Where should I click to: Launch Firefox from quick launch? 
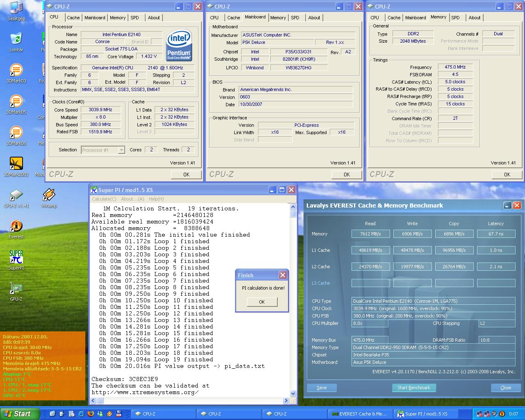coord(91,414)
